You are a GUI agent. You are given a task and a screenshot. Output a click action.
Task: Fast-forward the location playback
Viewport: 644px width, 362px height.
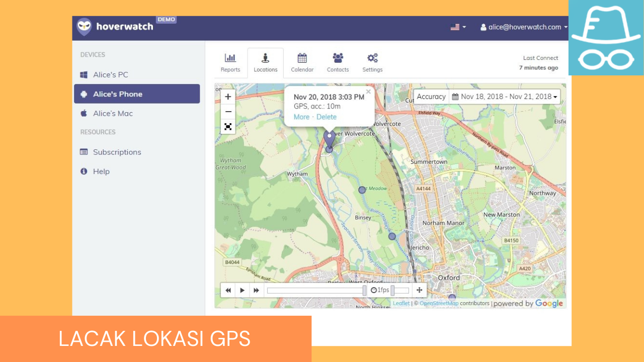pos(256,290)
